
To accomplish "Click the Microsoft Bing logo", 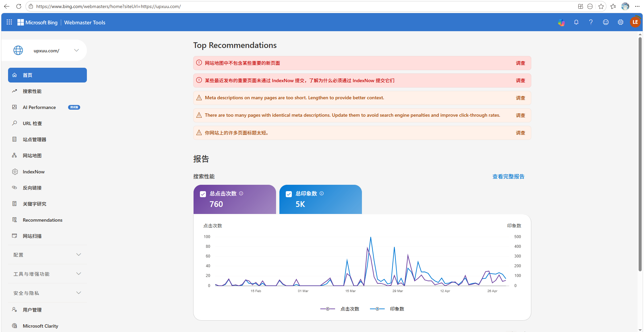I will [38, 22].
